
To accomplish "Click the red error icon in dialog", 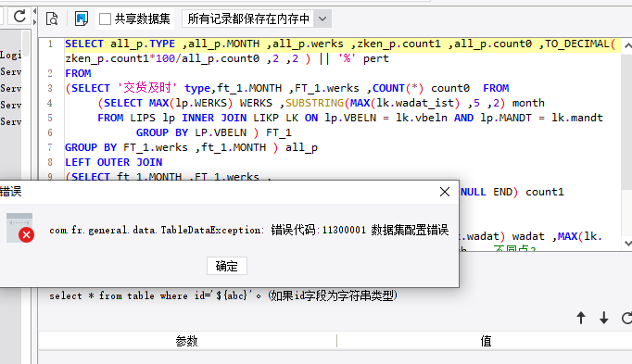I will click(x=26, y=234).
